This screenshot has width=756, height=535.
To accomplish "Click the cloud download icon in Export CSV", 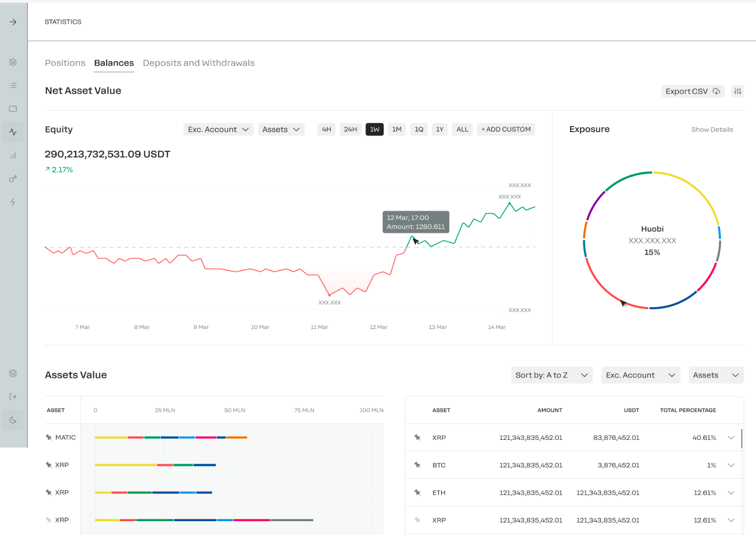I will (717, 91).
